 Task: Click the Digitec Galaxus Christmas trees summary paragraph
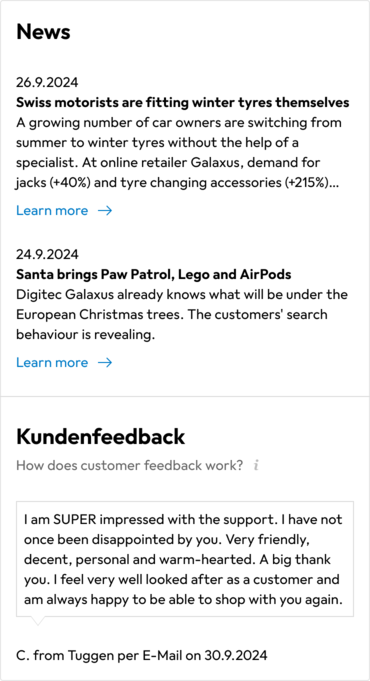182,315
